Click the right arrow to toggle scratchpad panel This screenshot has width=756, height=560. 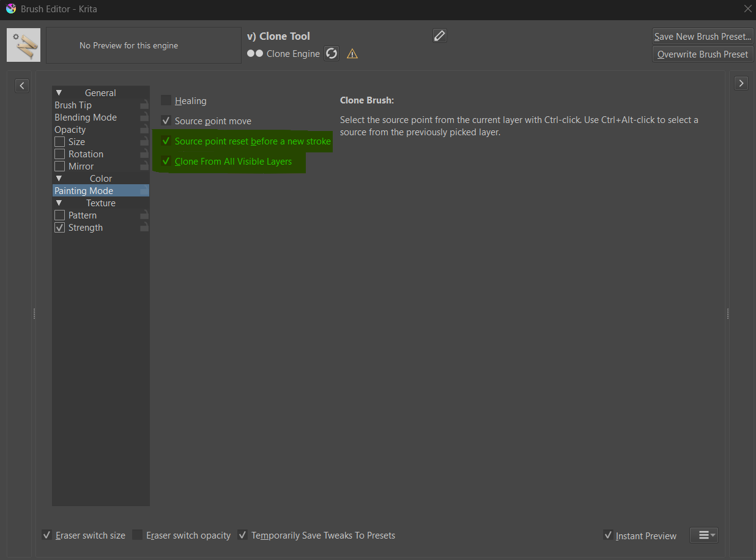[x=741, y=83]
